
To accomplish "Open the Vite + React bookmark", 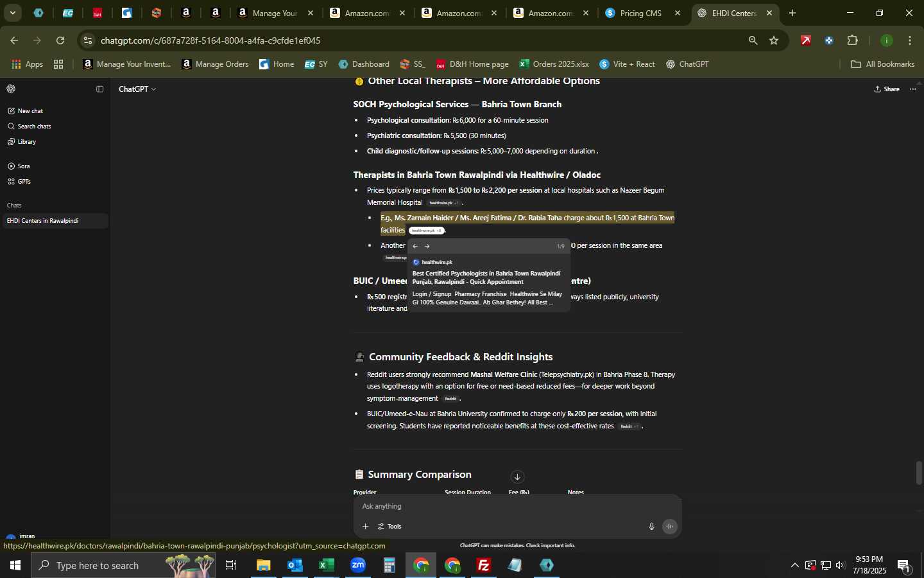I will [x=628, y=64].
